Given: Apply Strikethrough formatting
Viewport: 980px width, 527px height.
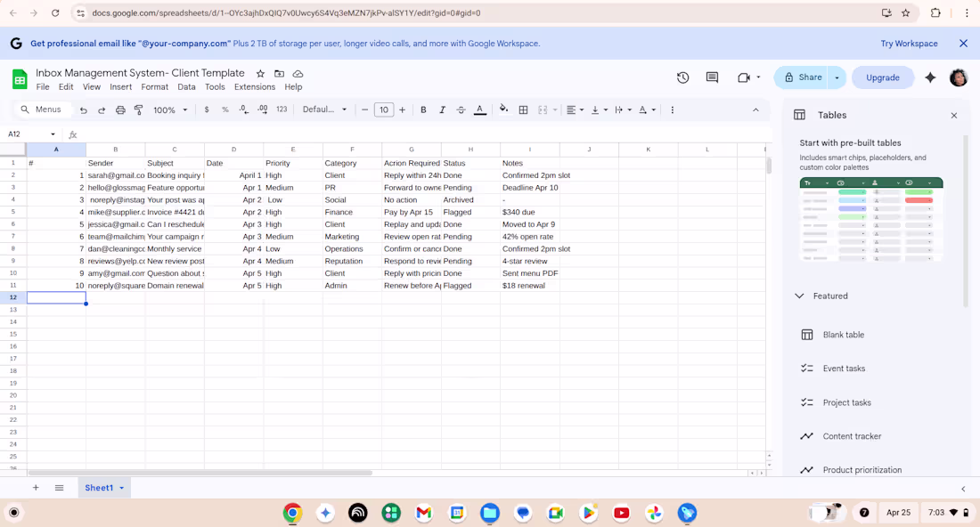Looking at the screenshot, I should [x=461, y=109].
